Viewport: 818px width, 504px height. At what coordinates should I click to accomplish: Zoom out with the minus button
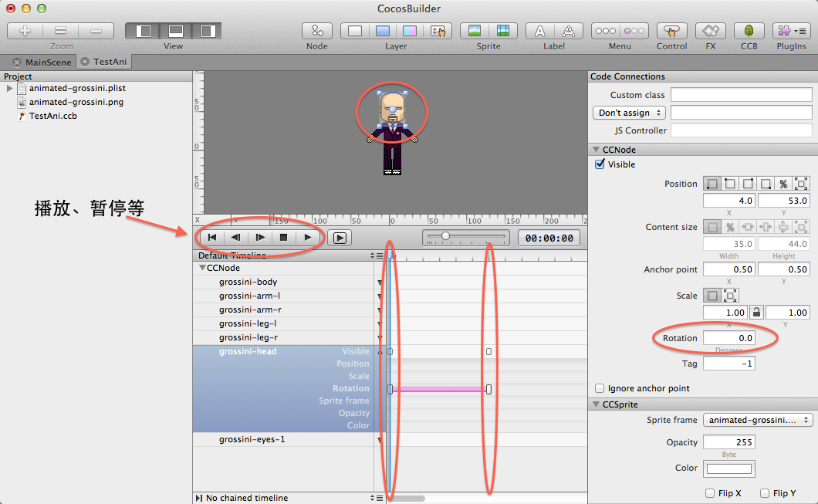pos(96,32)
